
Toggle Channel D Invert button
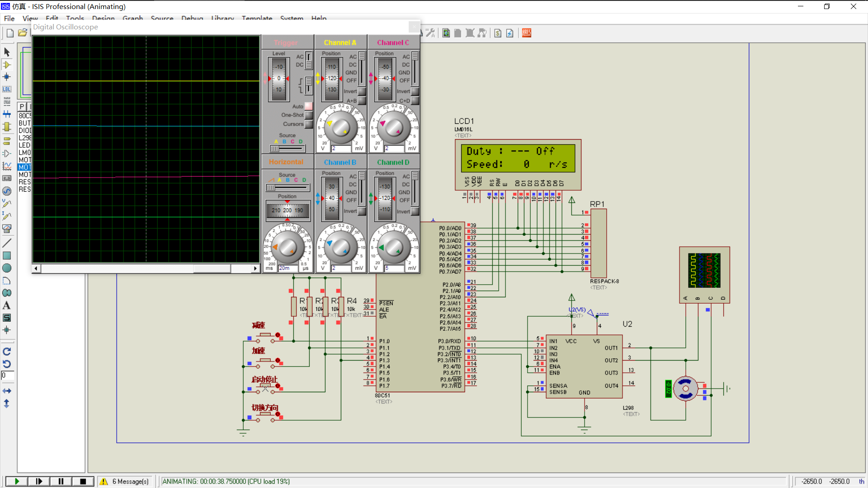coord(415,211)
